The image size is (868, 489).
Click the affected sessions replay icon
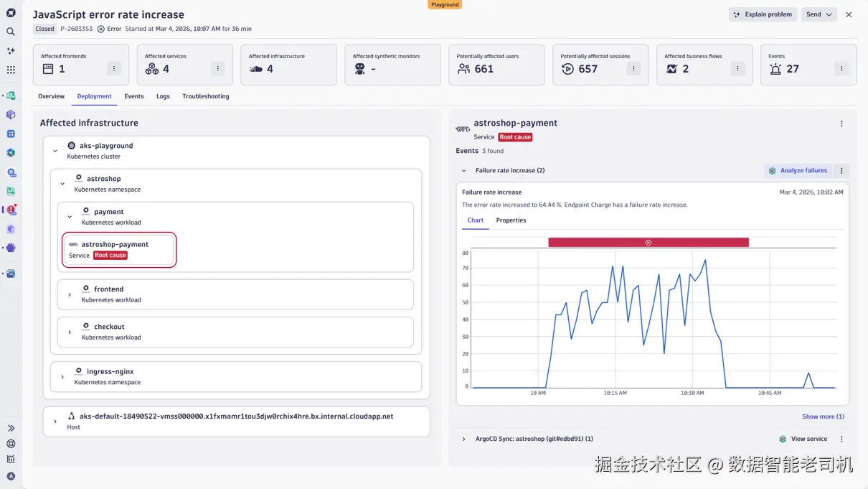(567, 69)
